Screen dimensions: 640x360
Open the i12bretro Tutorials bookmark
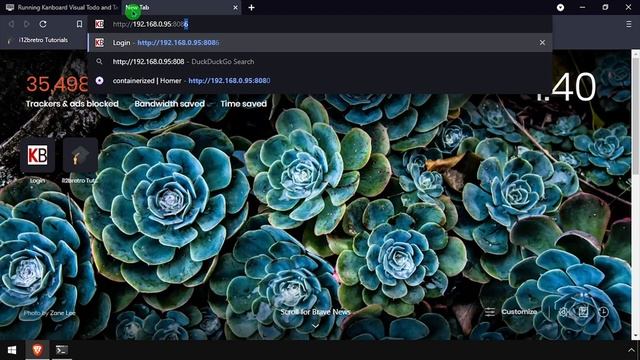[x=38, y=40]
